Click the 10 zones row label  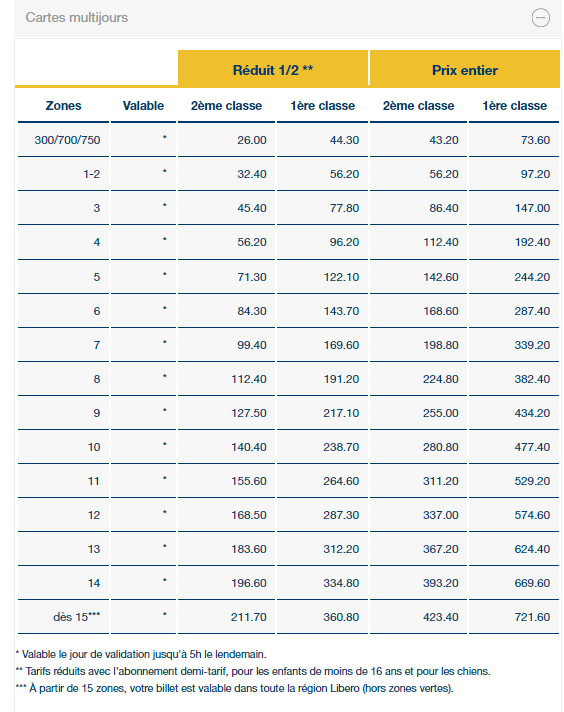pyautogui.click(x=94, y=447)
